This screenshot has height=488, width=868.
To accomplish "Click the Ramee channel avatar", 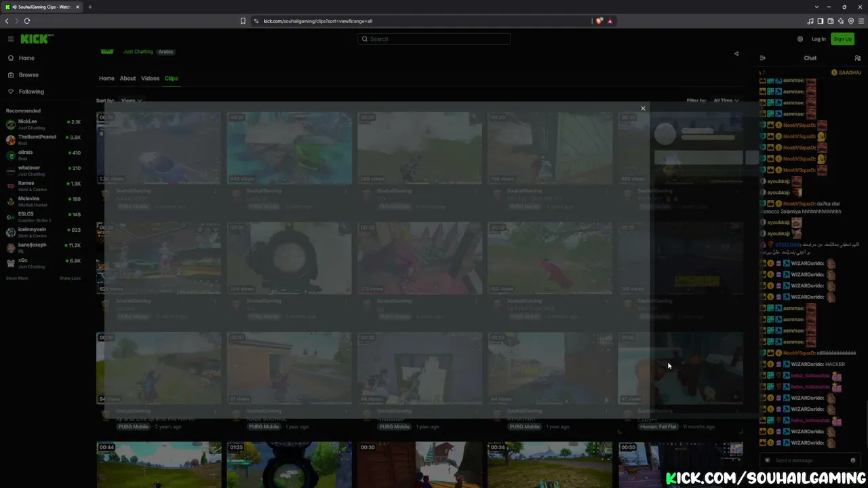I will point(11,186).
